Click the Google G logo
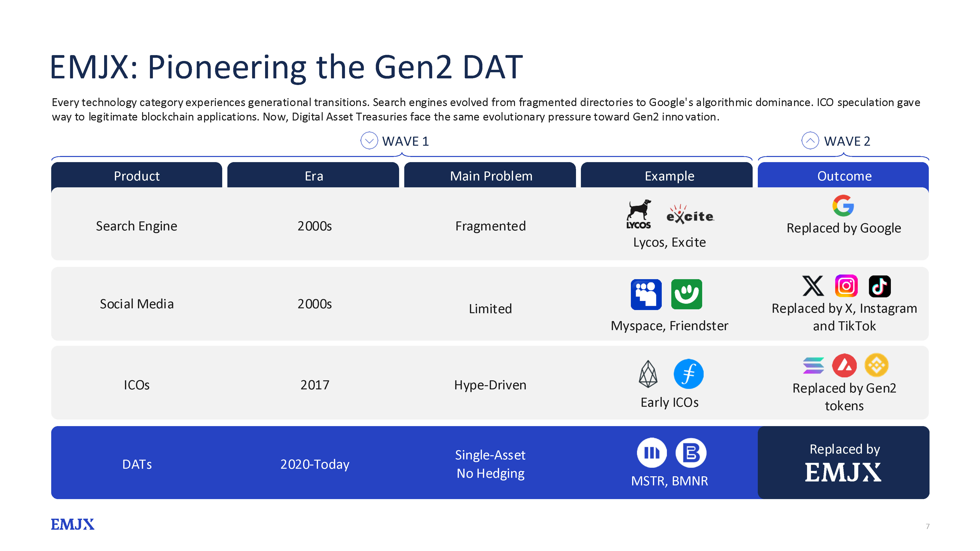The image size is (980, 551). coord(843,206)
